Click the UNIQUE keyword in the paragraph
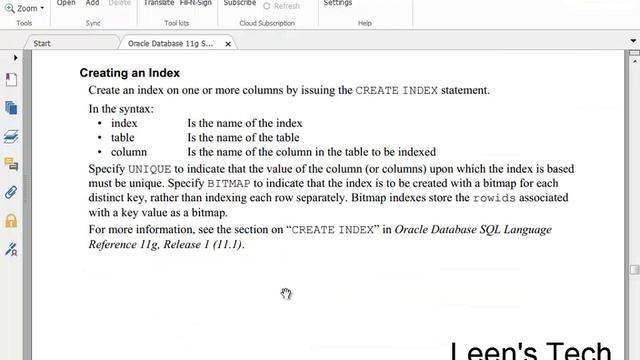The image size is (640, 360). [150, 169]
